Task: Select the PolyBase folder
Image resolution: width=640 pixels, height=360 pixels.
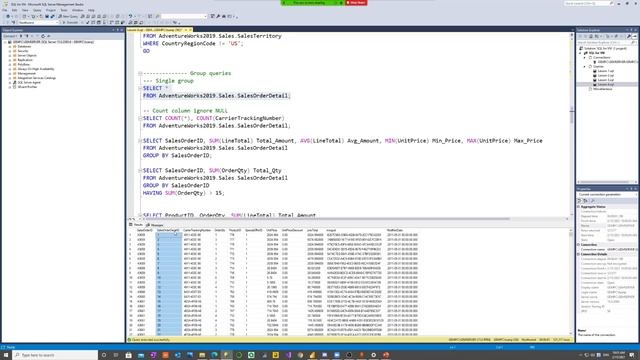Action: click(24, 64)
